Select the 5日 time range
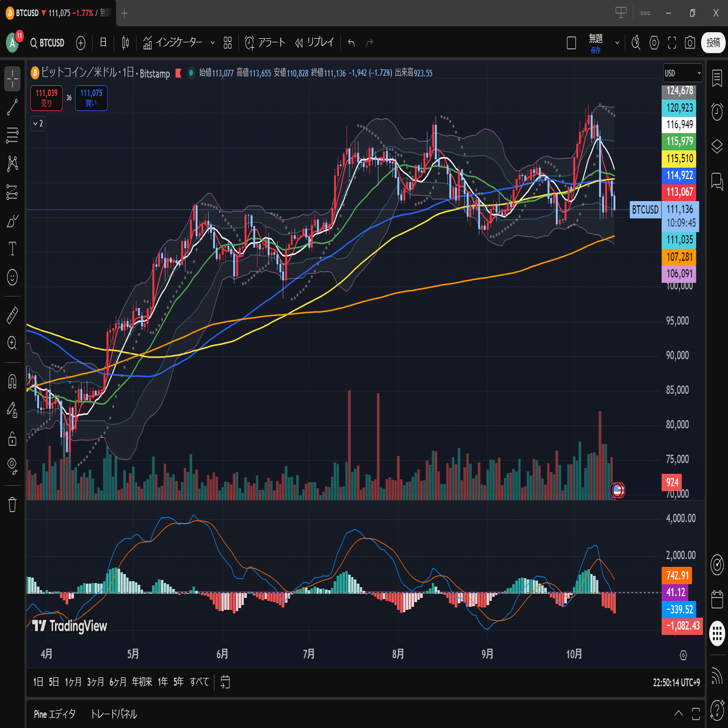 tap(54, 681)
